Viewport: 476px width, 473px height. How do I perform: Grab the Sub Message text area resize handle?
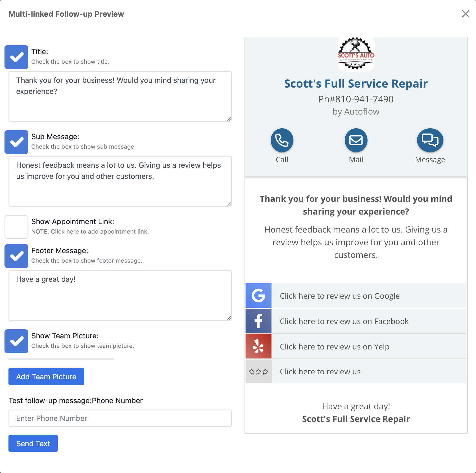pyautogui.click(x=229, y=204)
